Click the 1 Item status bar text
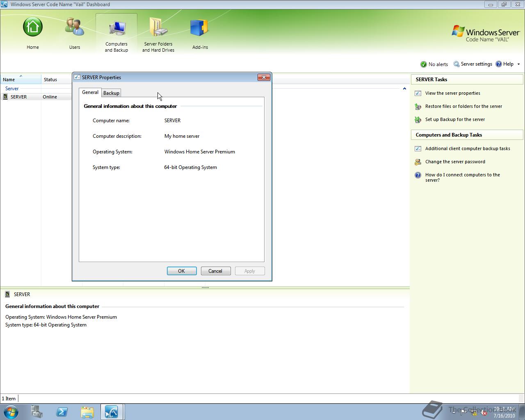The width and height of the screenshot is (525, 420). coord(9,399)
